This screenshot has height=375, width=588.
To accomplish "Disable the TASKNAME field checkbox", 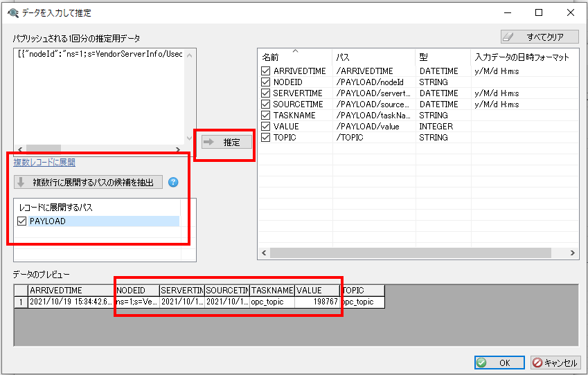I will [x=265, y=116].
